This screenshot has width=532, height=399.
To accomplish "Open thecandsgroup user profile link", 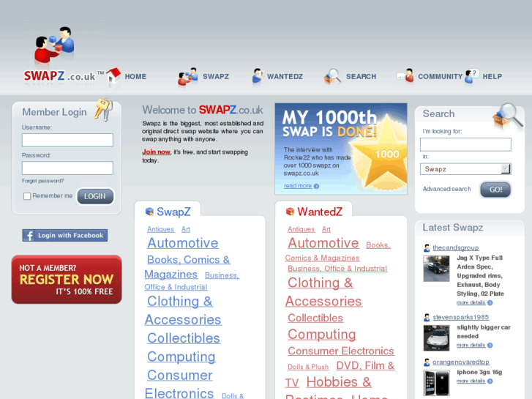I will pyautogui.click(x=456, y=247).
